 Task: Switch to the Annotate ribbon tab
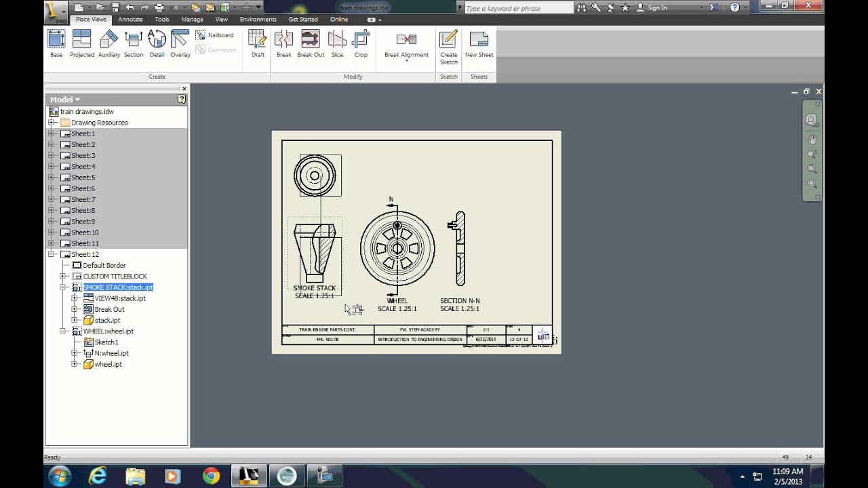coord(131,20)
